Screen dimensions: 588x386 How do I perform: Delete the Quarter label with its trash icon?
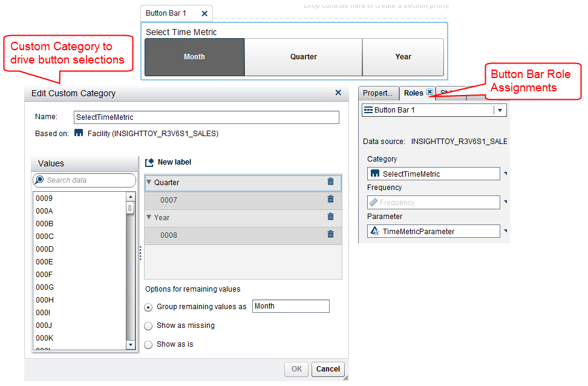click(x=330, y=182)
